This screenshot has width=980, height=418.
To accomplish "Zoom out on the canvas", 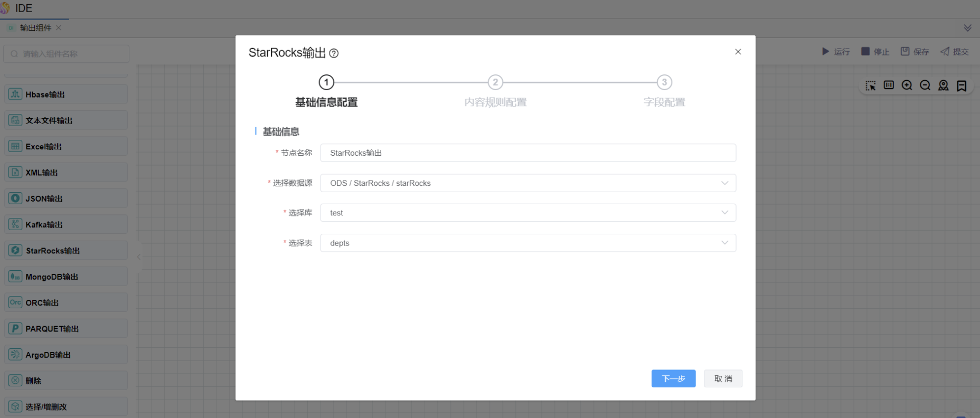I will coord(925,85).
